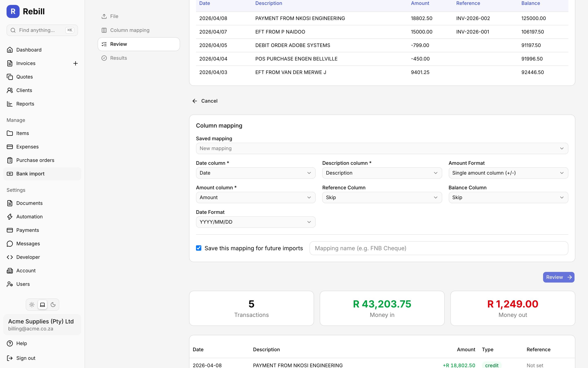Click the Purchase orders clipboard icon
Viewport: 588px width, 368px height.
[10, 160]
